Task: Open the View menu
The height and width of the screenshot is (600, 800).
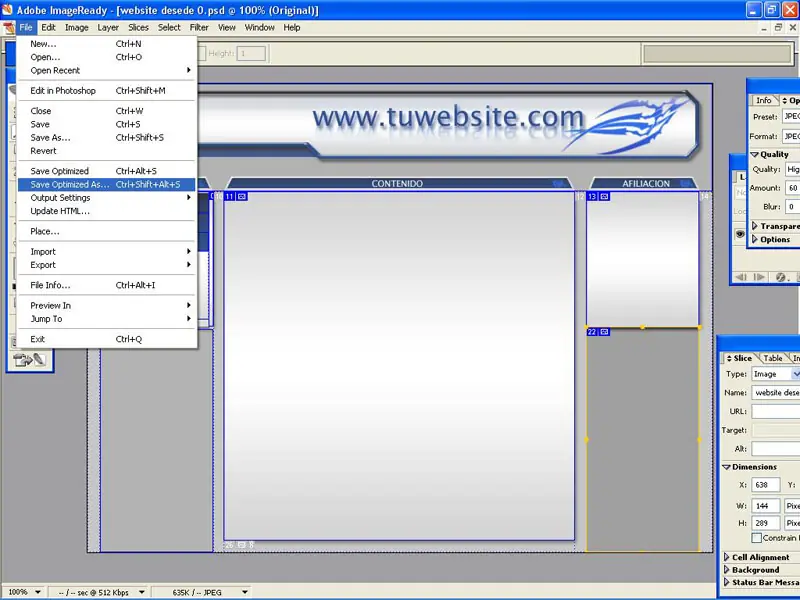Action: (227, 28)
